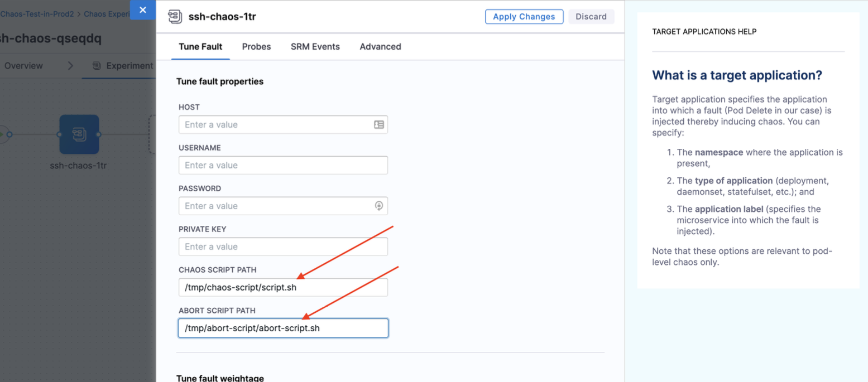Switch to the Probes tab

(x=256, y=47)
